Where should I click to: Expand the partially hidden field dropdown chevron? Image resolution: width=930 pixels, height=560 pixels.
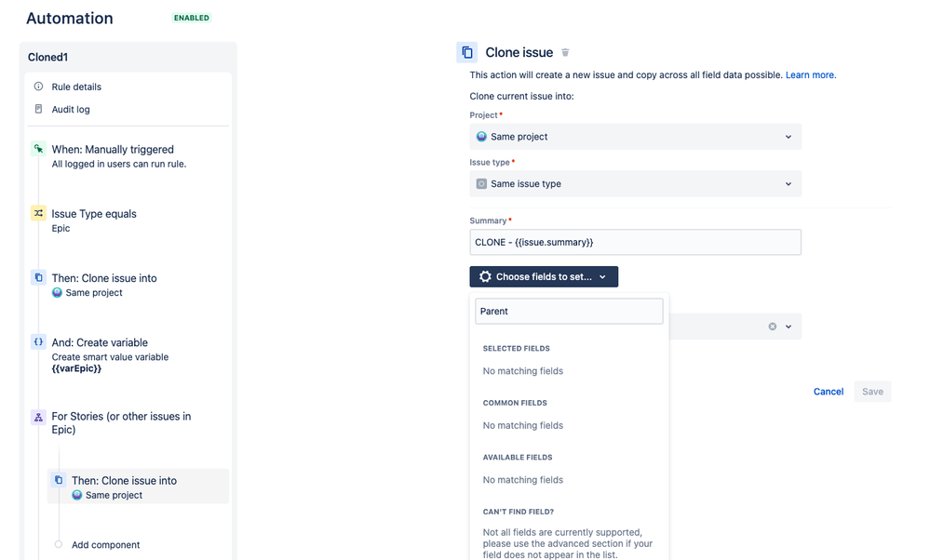click(x=788, y=327)
